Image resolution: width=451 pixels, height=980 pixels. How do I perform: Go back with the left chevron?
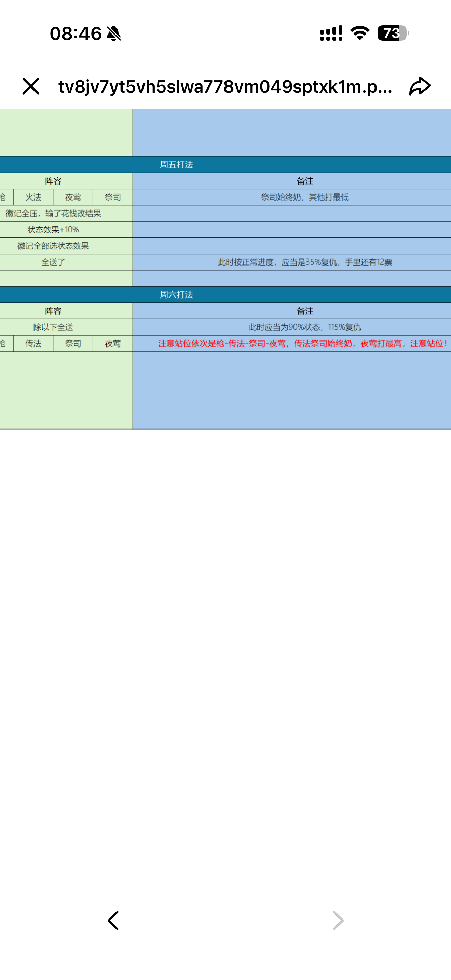click(x=113, y=920)
